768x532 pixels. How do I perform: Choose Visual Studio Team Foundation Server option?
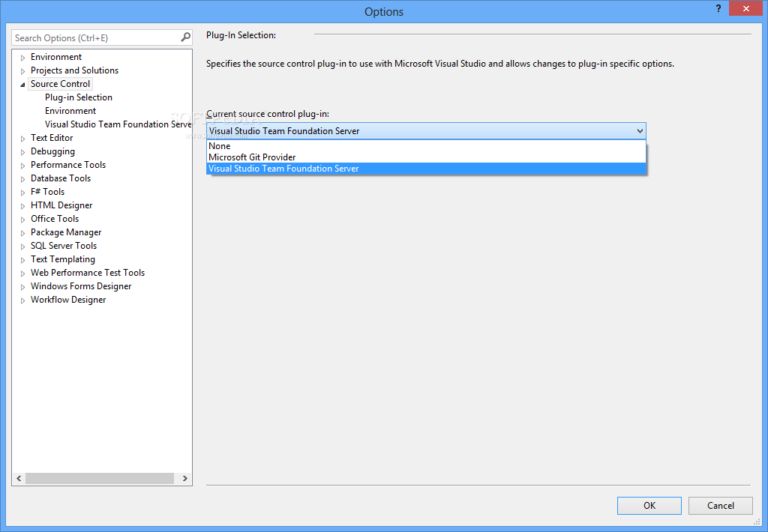coord(426,169)
